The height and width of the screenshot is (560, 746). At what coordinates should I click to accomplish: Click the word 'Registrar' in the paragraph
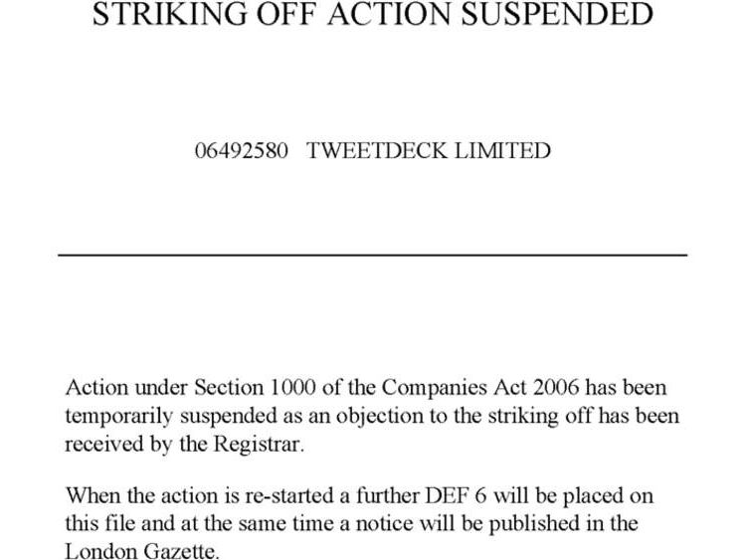click(258, 445)
